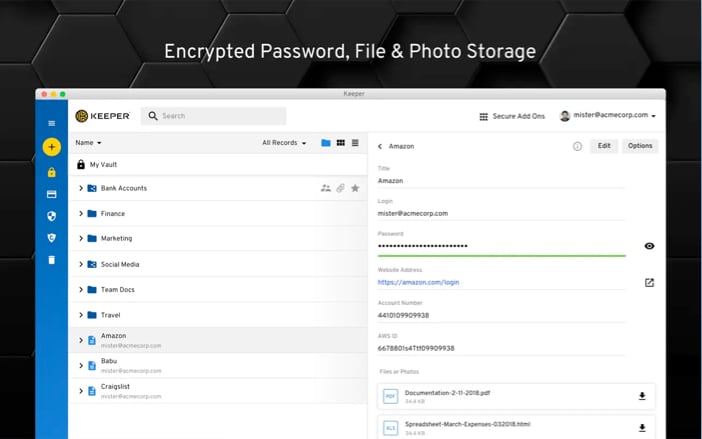Image resolution: width=702 pixels, height=439 pixels.
Task: Open the Secure Add Ons menu
Action: pyautogui.click(x=512, y=116)
